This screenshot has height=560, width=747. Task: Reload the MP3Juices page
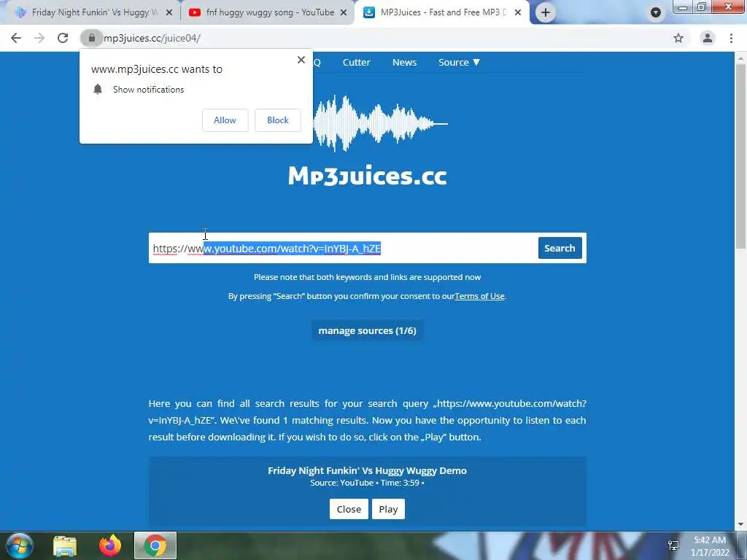[63, 38]
